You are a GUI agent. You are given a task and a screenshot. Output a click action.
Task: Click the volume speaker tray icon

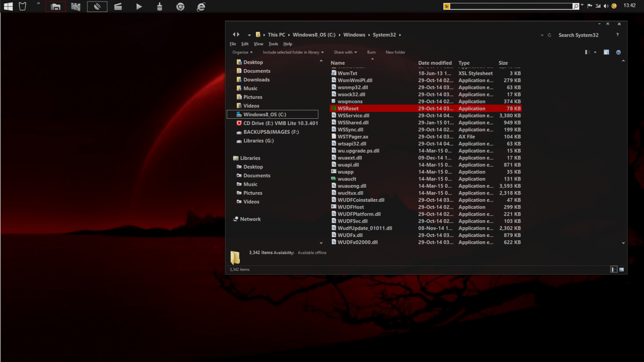[606, 6]
